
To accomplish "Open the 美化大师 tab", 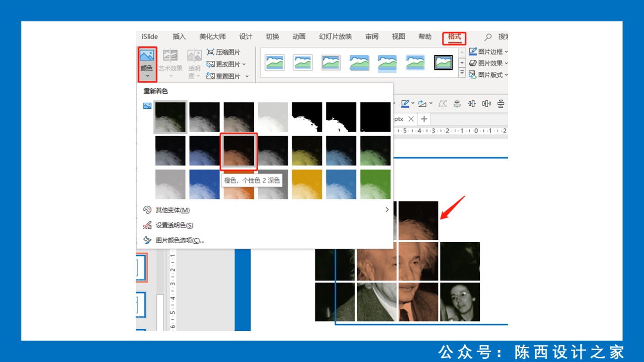I will (212, 37).
